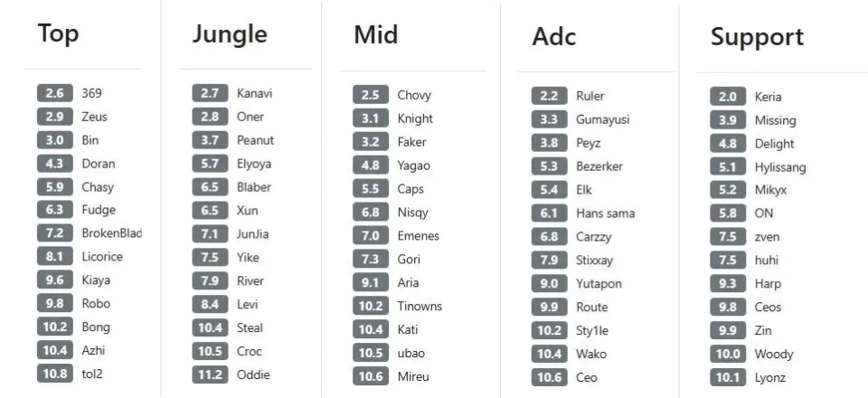Open the Support column heading

coord(757,37)
